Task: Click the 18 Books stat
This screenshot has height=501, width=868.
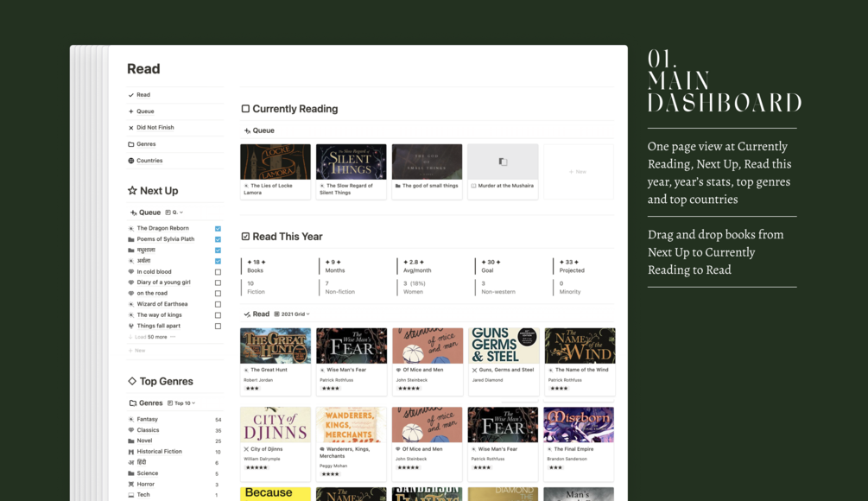Action: coord(256,266)
